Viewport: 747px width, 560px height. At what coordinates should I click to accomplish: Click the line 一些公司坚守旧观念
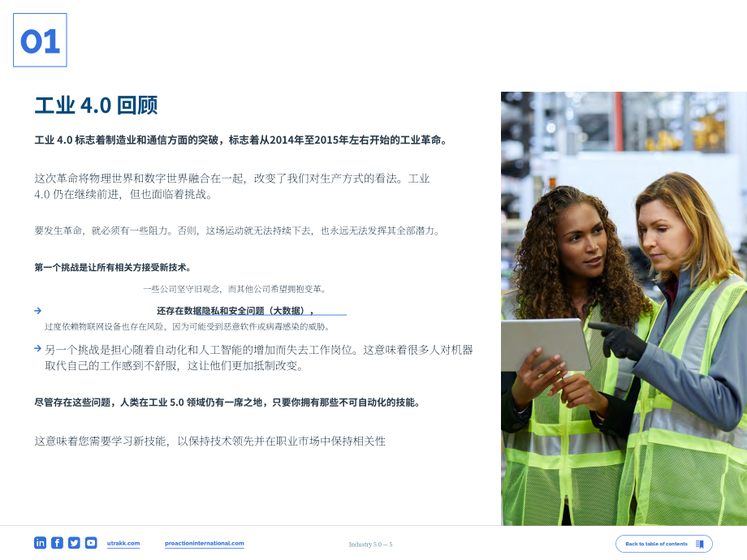coord(235,289)
